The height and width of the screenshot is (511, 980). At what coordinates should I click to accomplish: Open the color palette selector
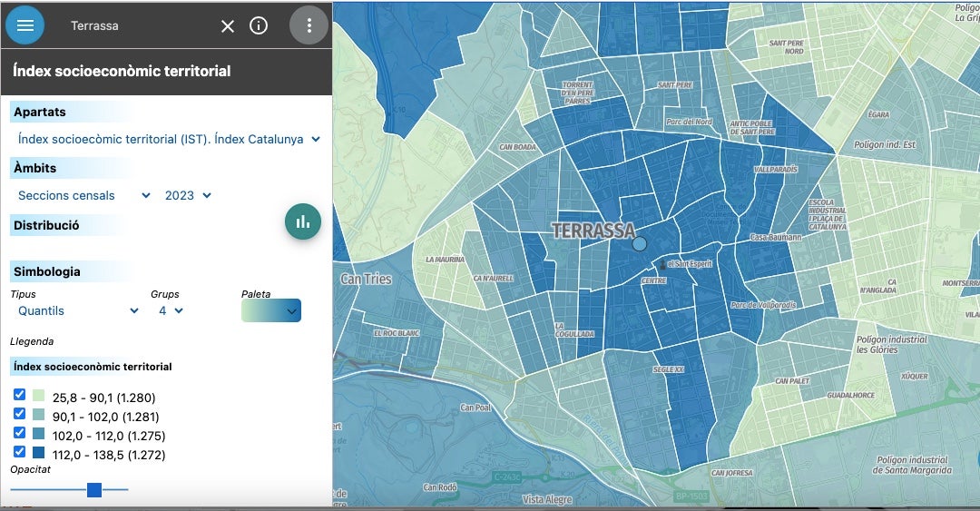click(271, 310)
